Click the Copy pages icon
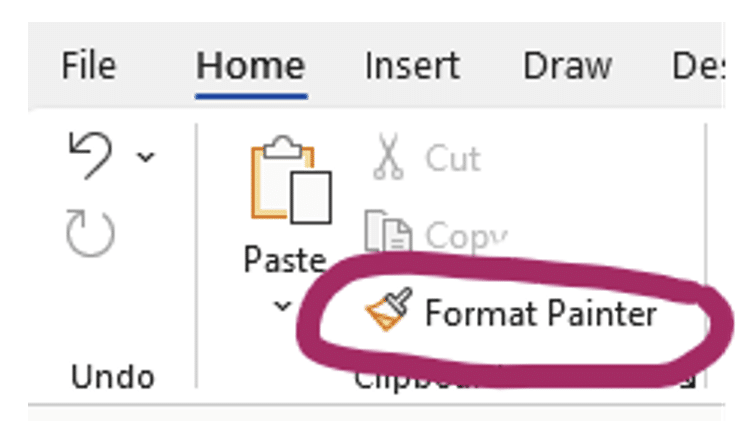 coord(386,234)
